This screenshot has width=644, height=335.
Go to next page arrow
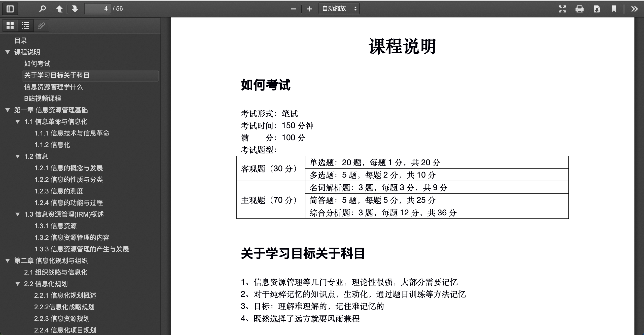[x=75, y=9]
